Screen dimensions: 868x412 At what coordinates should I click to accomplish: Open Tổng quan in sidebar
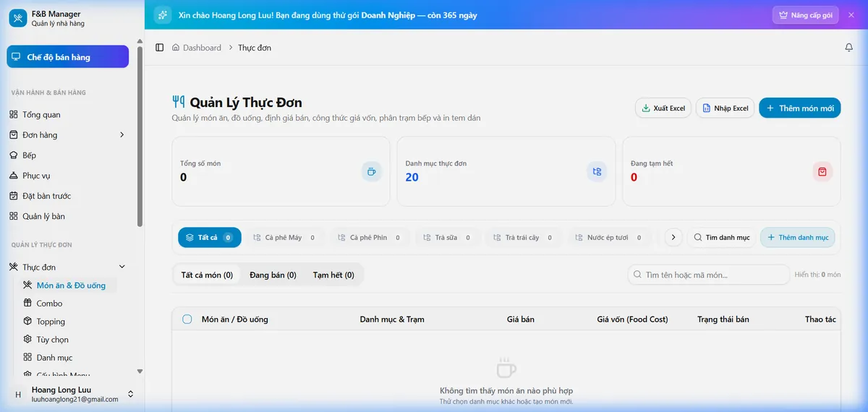68,115
